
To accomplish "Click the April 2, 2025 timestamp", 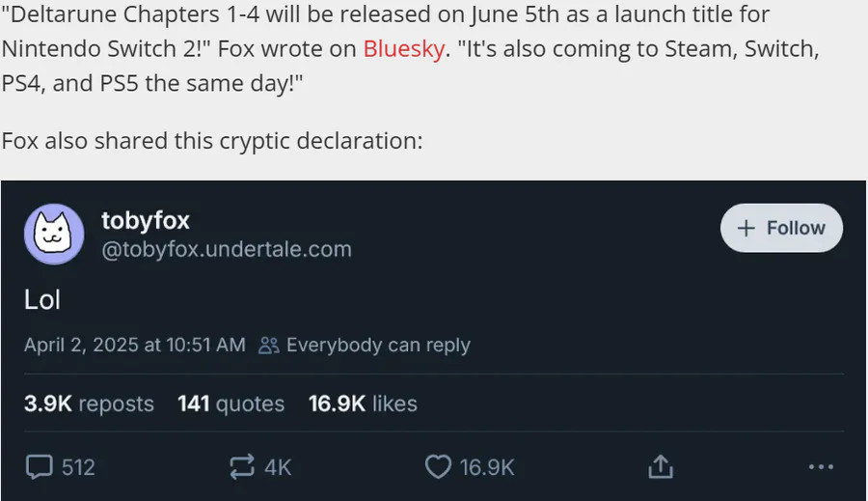I will (134, 345).
